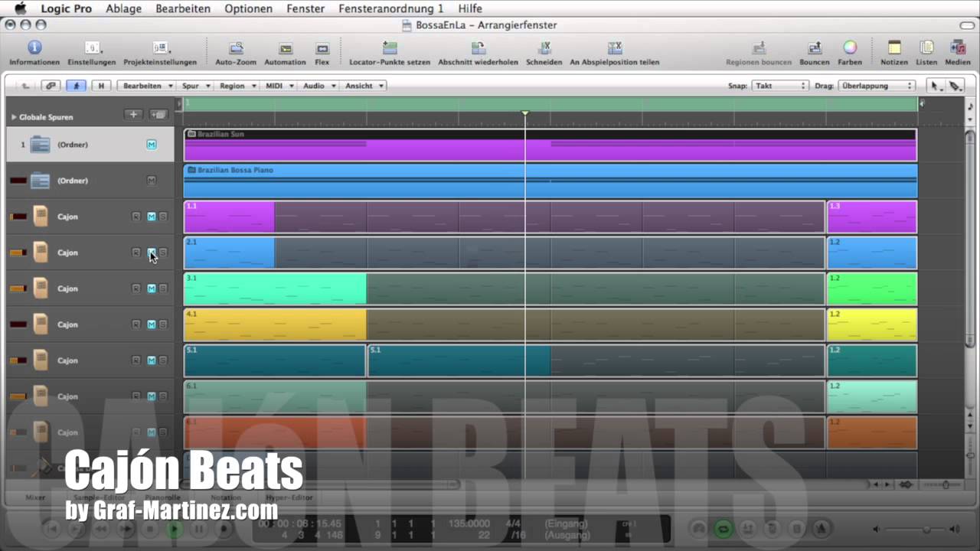This screenshot has height=551, width=980.
Task: Open the Hilfe menu
Action: pyautogui.click(x=470, y=8)
